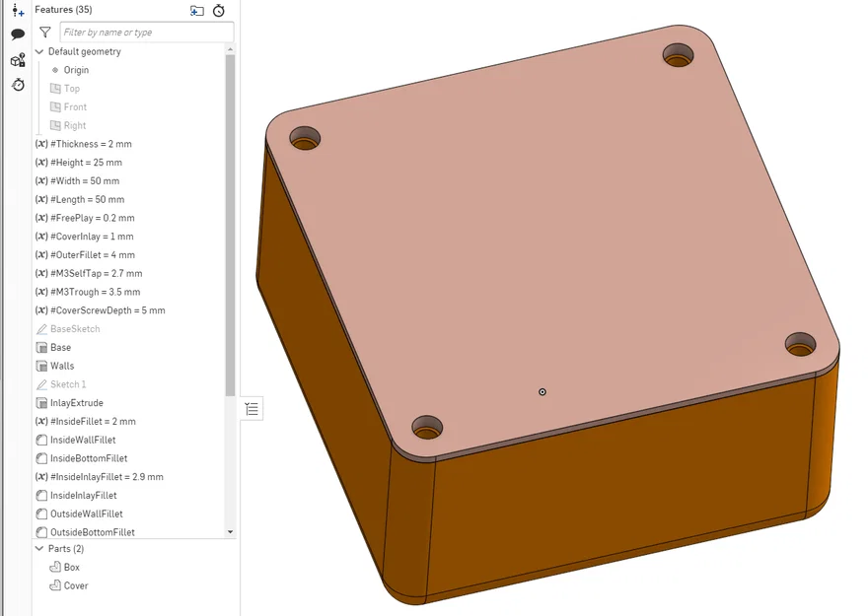Image resolution: width=868 pixels, height=616 pixels.
Task: Toggle the feature list panel icon
Action: point(252,409)
